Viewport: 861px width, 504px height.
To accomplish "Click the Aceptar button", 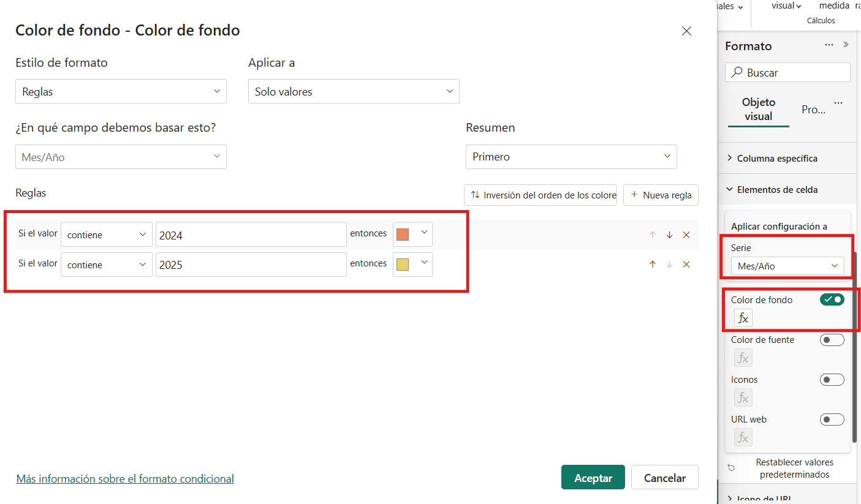I will point(593,478).
